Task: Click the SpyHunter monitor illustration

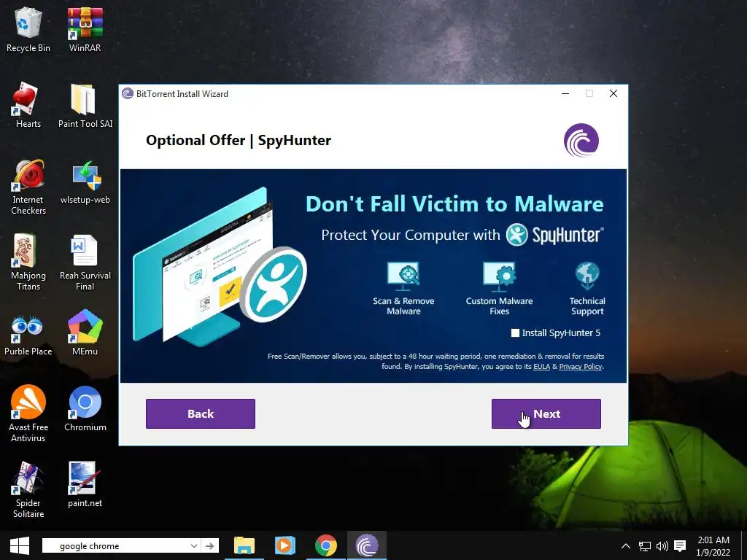Action: (219, 267)
